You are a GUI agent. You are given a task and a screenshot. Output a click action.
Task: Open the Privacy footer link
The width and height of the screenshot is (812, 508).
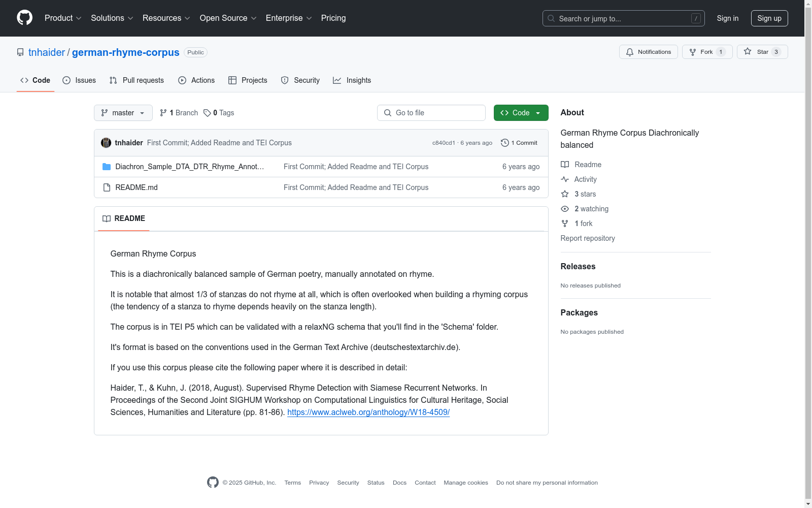tap(319, 483)
